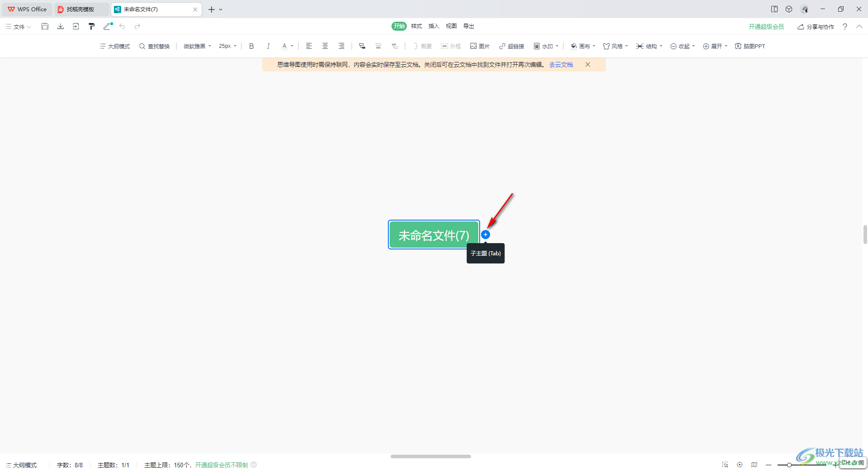
Task: Toggle 大纲模式 in the status bar
Action: (x=21, y=465)
